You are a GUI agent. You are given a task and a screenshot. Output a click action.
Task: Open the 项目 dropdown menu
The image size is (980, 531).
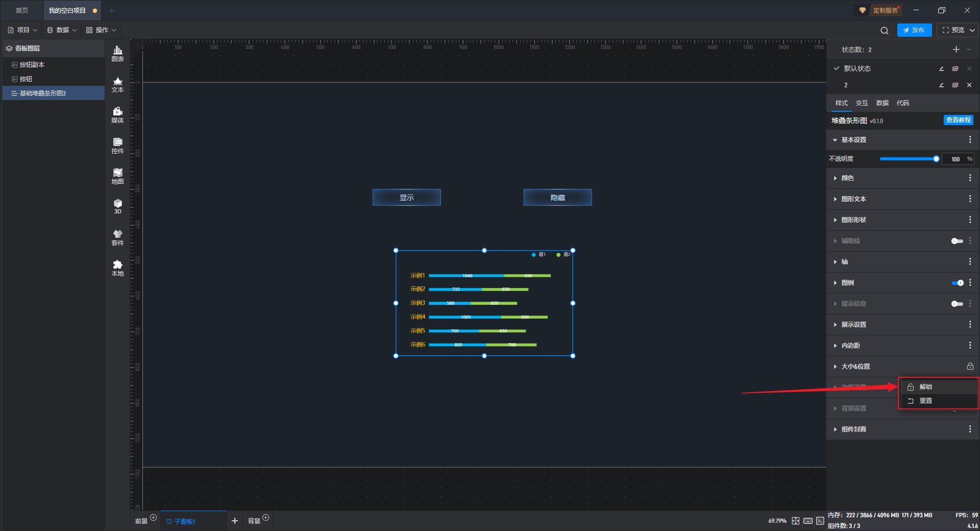(22, 30)
